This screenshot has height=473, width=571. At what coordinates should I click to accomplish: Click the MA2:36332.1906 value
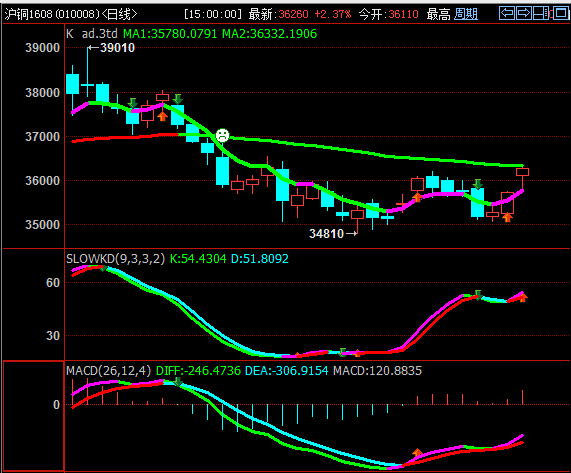coord(269,34)
